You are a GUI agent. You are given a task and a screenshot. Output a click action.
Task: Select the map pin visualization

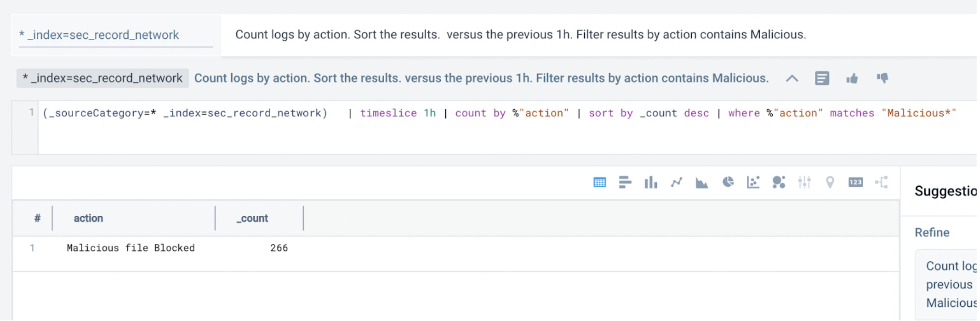click(x=830, y=182)
